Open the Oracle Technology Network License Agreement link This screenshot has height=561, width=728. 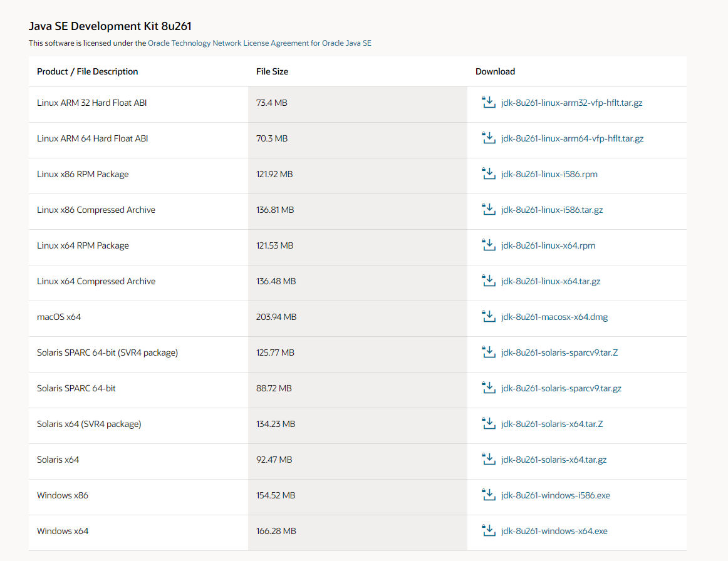tap(259, 43)
